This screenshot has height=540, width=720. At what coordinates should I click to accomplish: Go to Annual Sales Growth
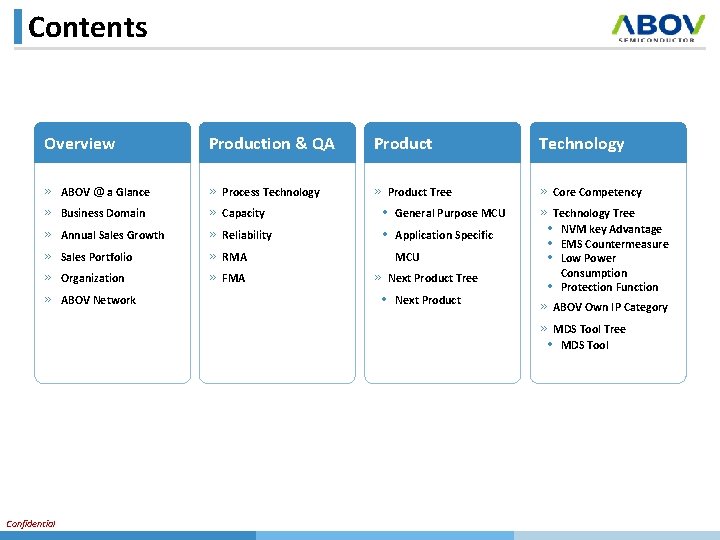(x=112, y=235)
